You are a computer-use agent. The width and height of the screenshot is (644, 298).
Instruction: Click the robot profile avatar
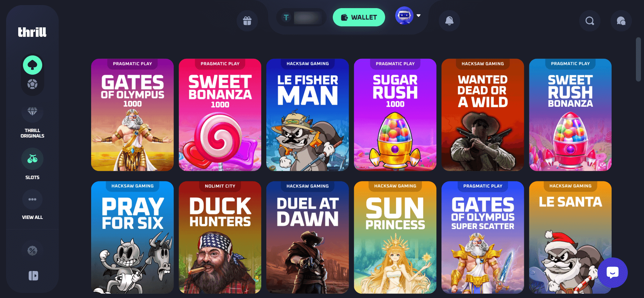[x=404, y=16]
